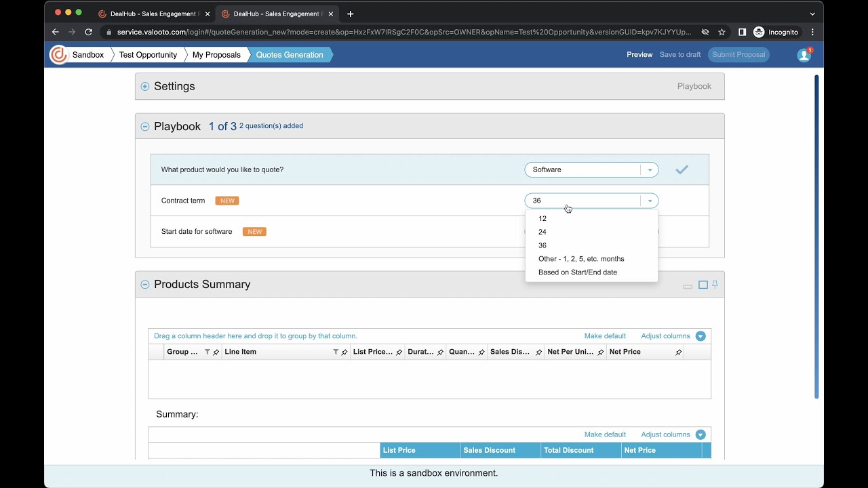Click the browser address bar URL

404,32
